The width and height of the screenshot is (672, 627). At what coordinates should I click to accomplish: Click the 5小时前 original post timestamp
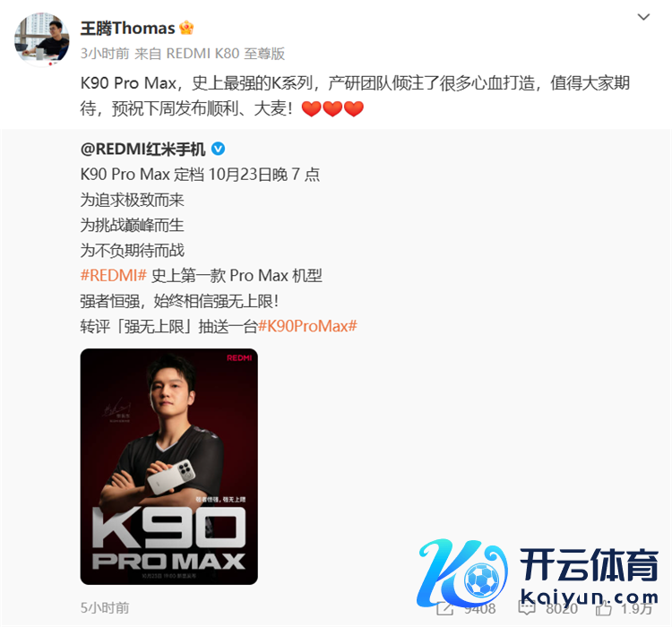pos(105,607)
